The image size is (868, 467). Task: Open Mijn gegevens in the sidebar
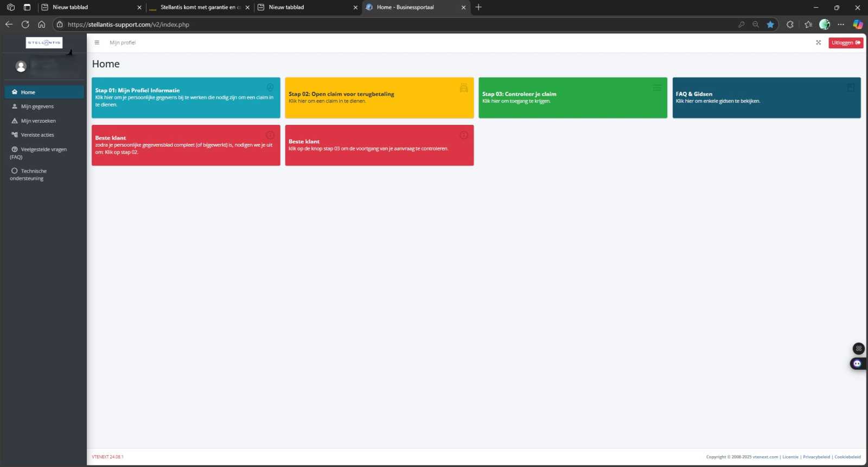[44, 106]
